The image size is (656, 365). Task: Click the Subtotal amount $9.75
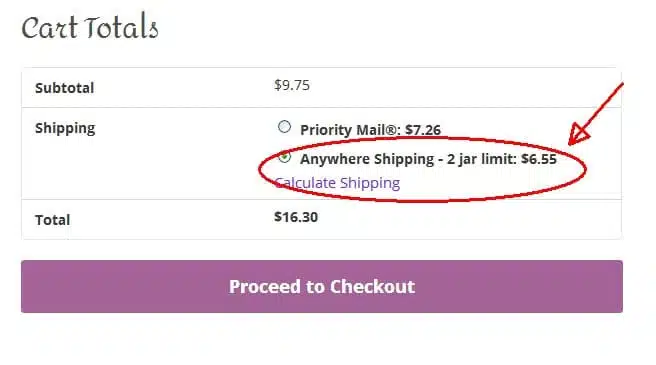[292, 85]
